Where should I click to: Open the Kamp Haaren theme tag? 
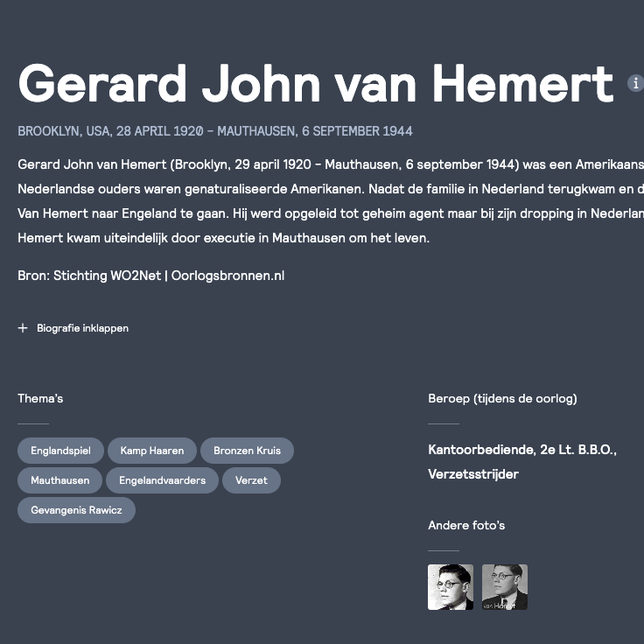pyautogui.click(x=152, y=451)
